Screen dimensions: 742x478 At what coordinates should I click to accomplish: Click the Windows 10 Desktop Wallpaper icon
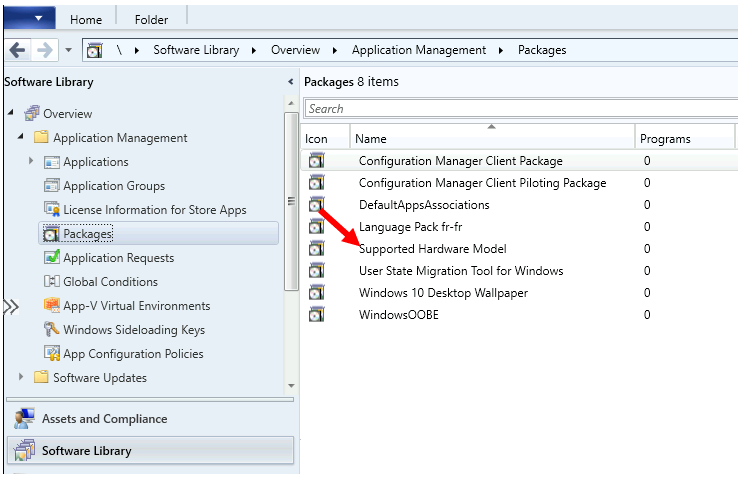click(317, 292)
